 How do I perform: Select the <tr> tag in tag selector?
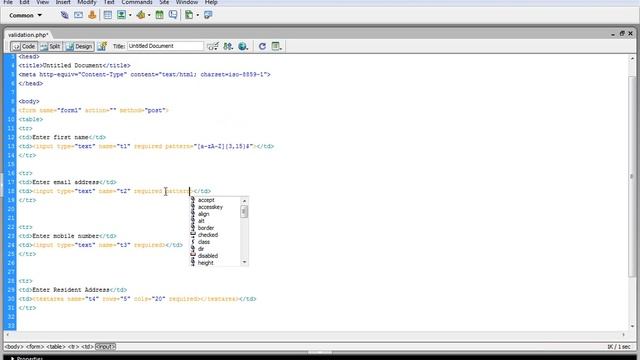tap(73, 347)
